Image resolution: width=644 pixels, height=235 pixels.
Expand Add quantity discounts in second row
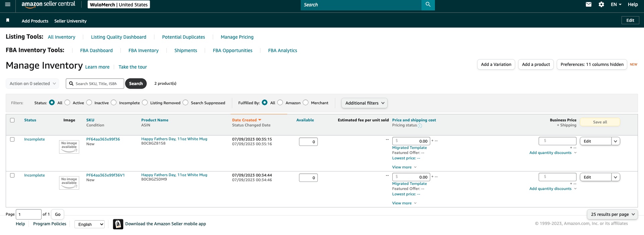point(553,189)
